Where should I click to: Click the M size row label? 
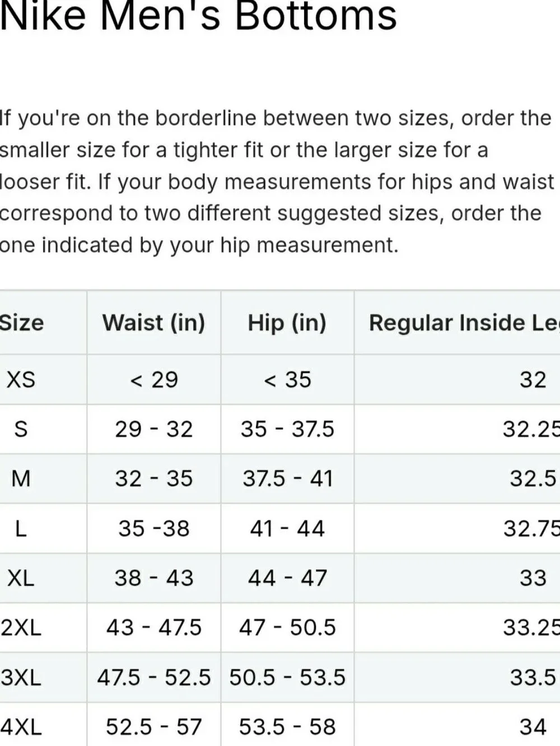pos(21,478)
